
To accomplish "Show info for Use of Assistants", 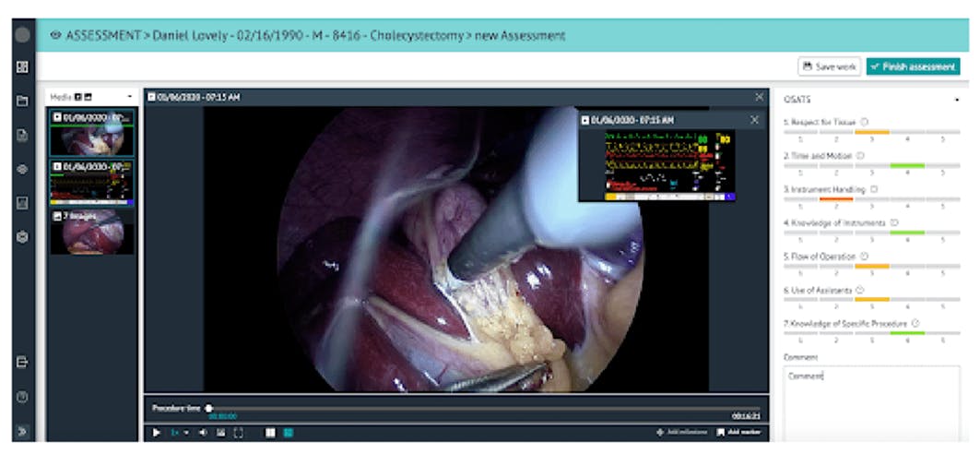I will pyautogui.click(x=860, y=291).
